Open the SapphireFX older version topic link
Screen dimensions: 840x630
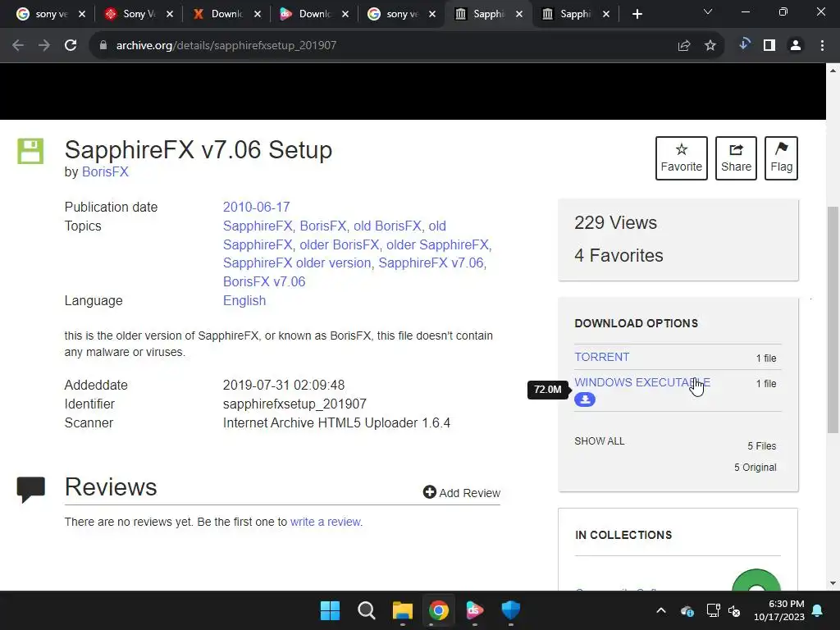tap(297, 263)
